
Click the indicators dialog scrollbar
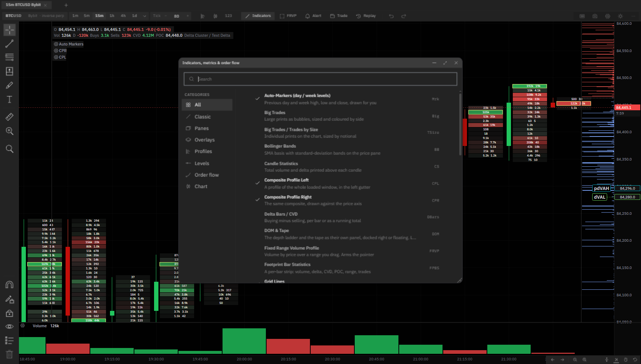[x=460, y=124]
